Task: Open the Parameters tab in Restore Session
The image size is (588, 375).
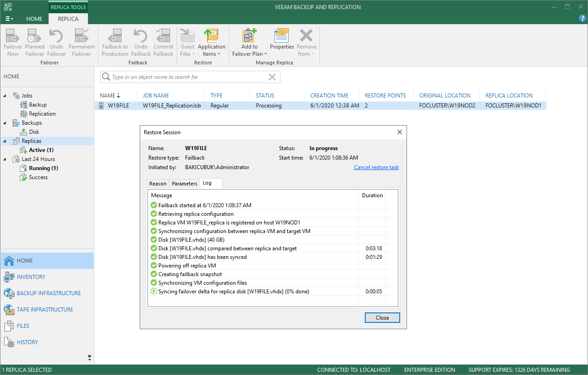Action: [185, 184]
